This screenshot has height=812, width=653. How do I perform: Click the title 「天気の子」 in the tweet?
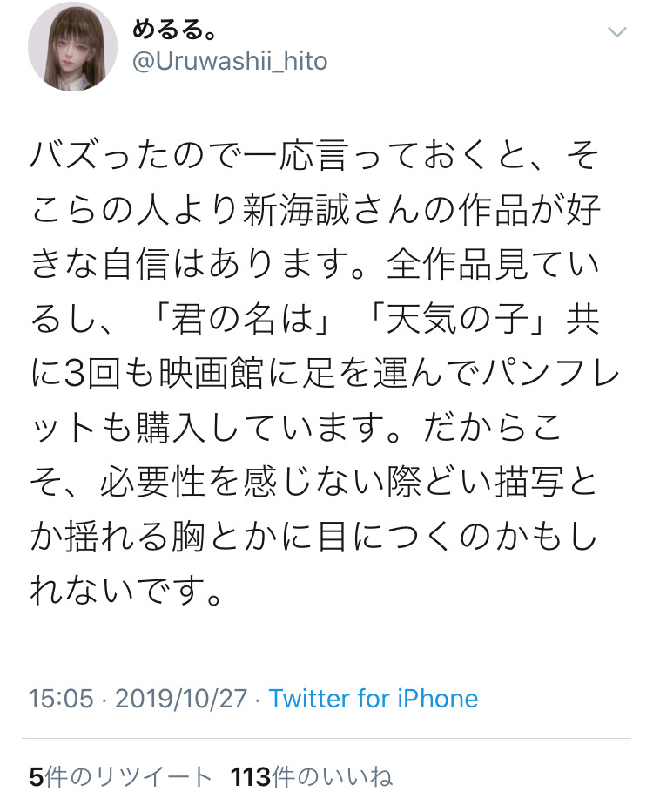[x=458, y=319]
